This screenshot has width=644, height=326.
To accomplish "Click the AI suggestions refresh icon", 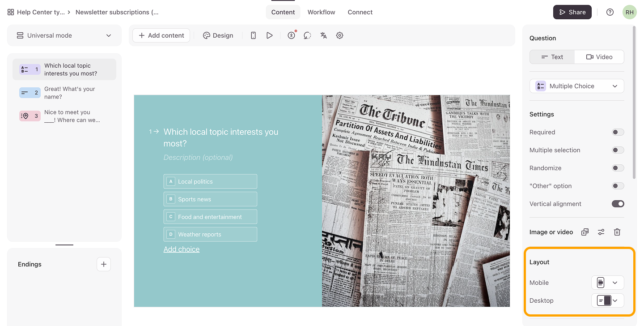I will pos(307,35).
